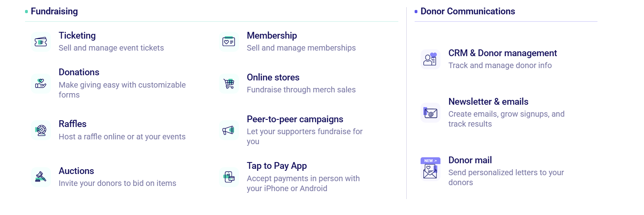Click the Peer-to-peer campaigns megaphone icon

(x=229, y=130)
